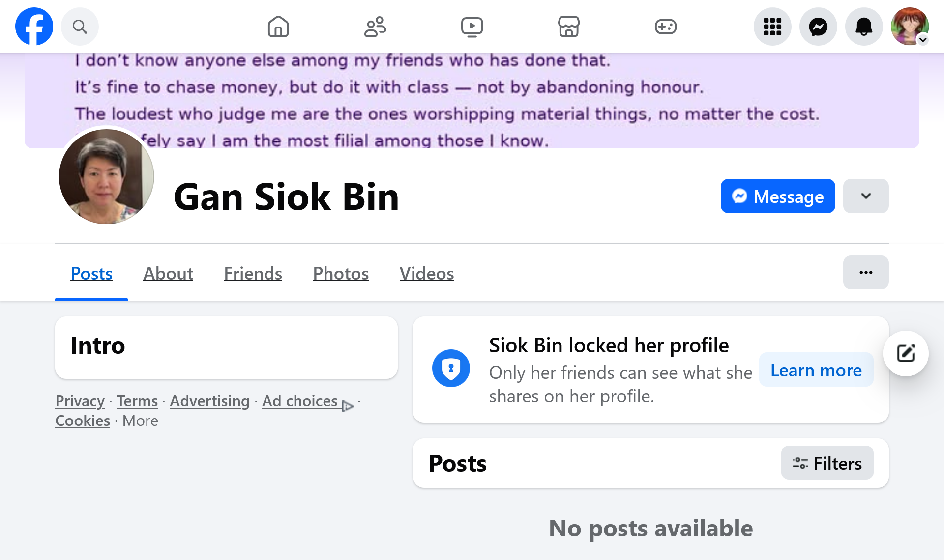Go to the Home feed icon

(x=278, y=27)
